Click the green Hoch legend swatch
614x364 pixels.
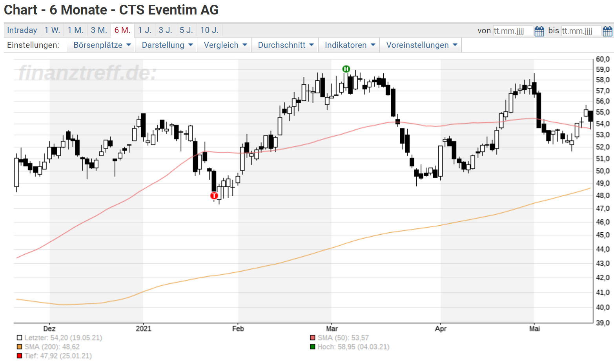coord(312,347)
